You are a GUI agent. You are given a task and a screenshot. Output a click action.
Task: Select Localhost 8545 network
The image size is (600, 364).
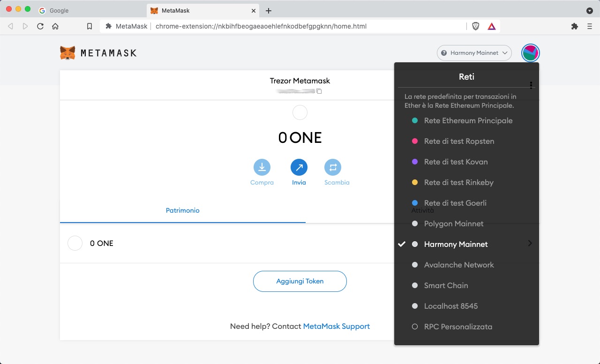(466, 306)
